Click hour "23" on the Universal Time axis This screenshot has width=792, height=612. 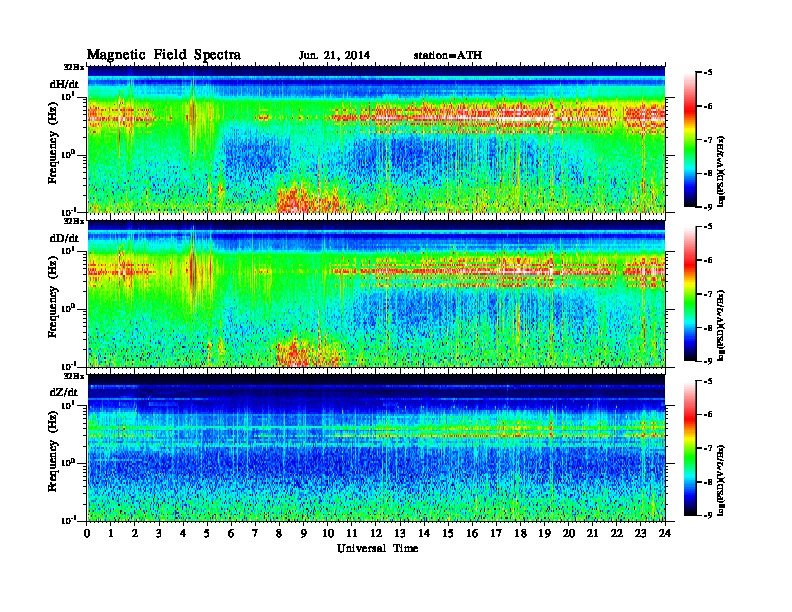(641, 533)
